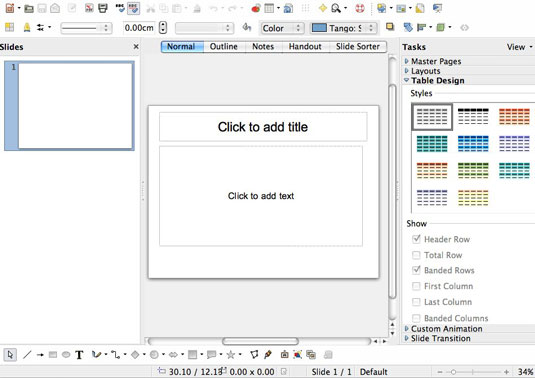Apply the black header table style

[473, 116]
